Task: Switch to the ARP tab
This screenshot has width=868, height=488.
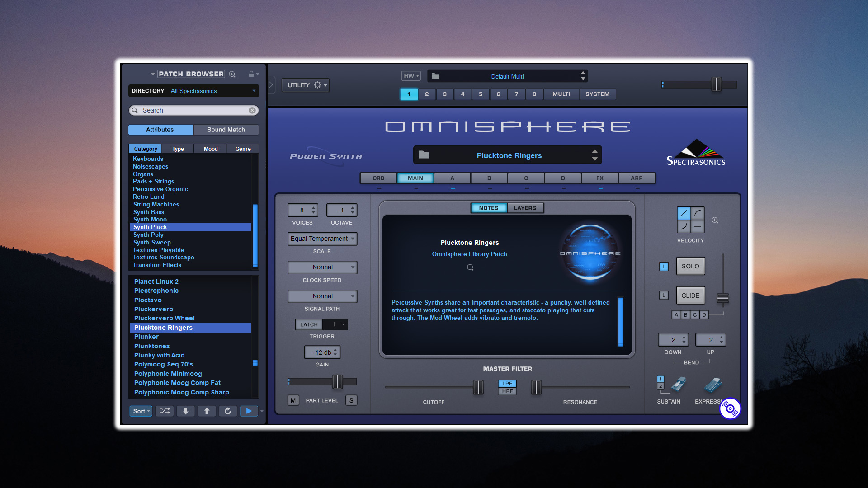Action: click(636, 178)
